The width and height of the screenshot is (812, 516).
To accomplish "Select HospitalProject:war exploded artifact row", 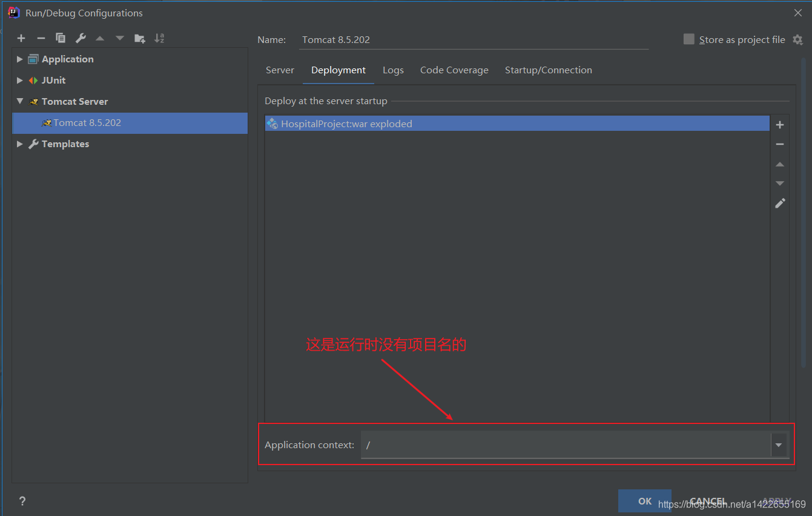I will point(517,124).
